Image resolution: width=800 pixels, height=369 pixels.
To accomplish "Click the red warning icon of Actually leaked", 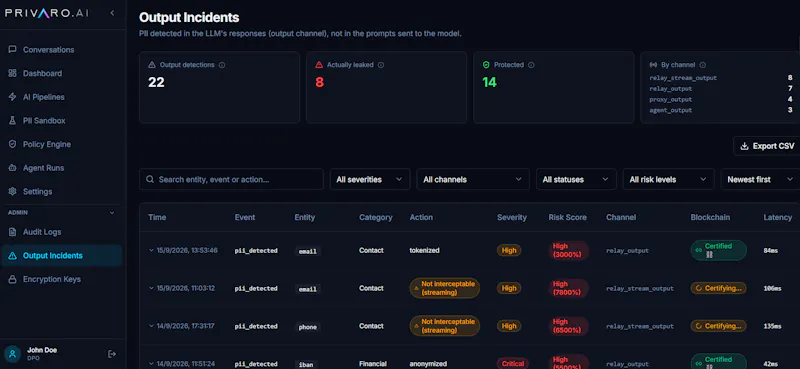I will [x=319, y=65].
